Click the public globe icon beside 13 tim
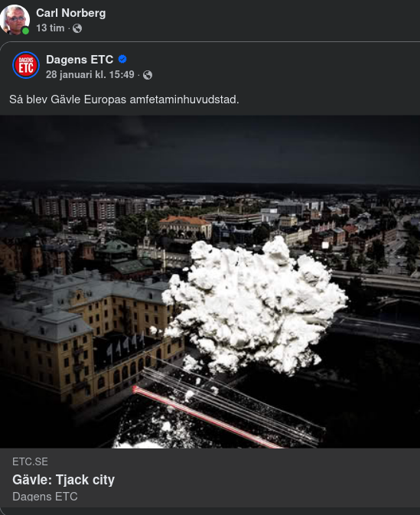Screen dimensions: 420x515 point(77,28)
